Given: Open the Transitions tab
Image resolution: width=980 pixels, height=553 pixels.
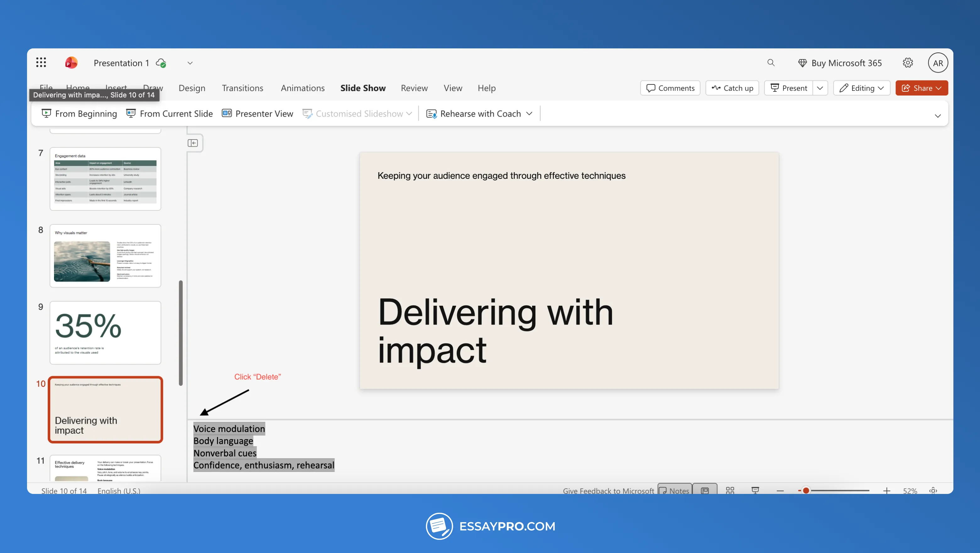Looking at the screenshot, I should pos(242,88).
